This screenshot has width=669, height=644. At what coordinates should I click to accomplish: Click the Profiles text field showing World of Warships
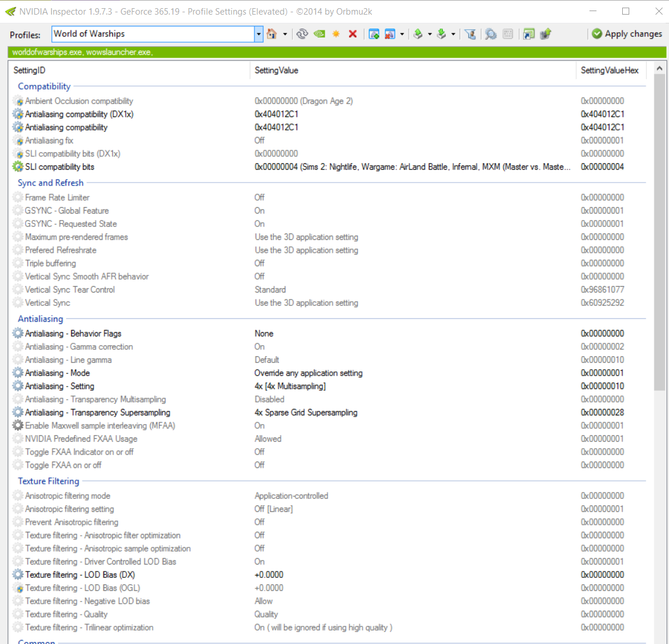(x=153, y=34)
